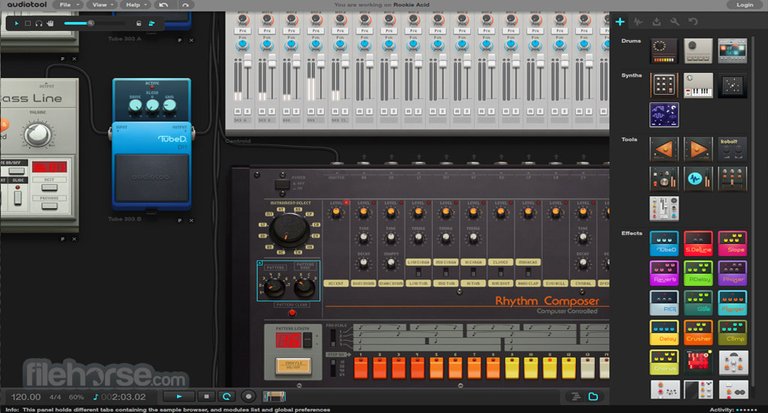Select the rectangle selection tool

tap(28, 24)
